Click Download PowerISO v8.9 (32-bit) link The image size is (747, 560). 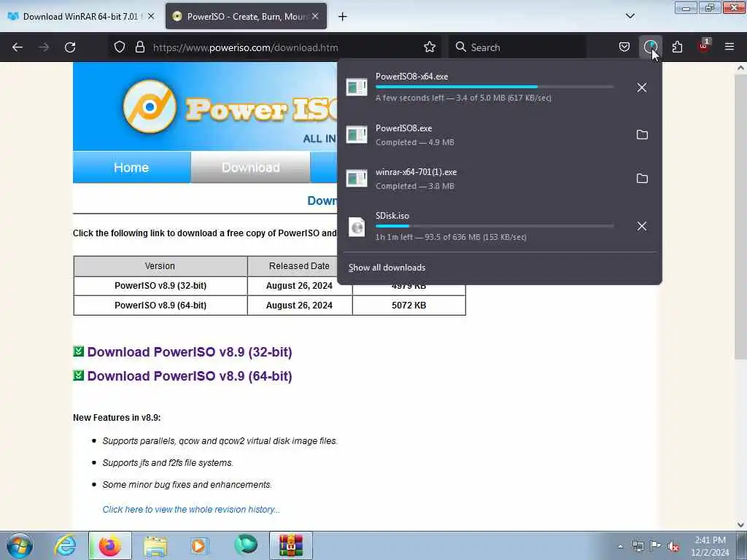point(190,352)
